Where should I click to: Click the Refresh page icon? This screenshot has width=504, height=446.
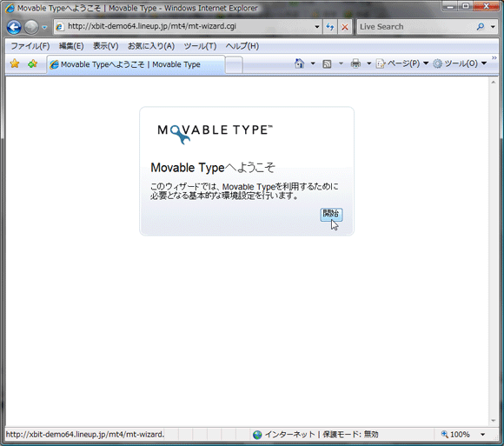[x=330, y=27]
